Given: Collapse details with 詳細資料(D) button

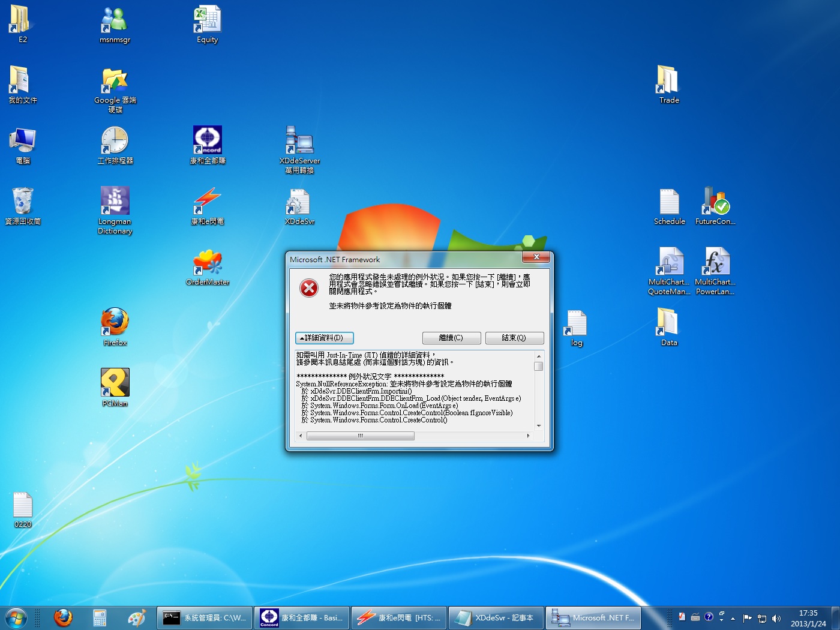Looking at the screenshot, I should coord(325,338).
